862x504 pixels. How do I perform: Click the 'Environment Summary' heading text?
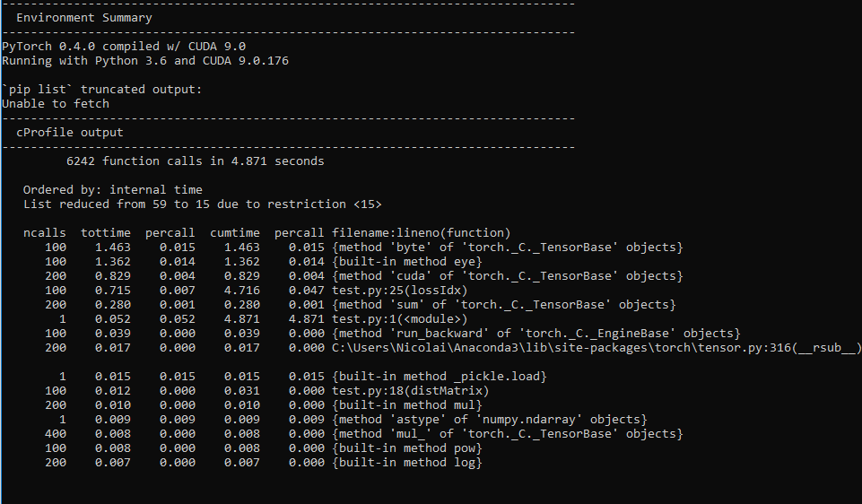tap(84, 18)
